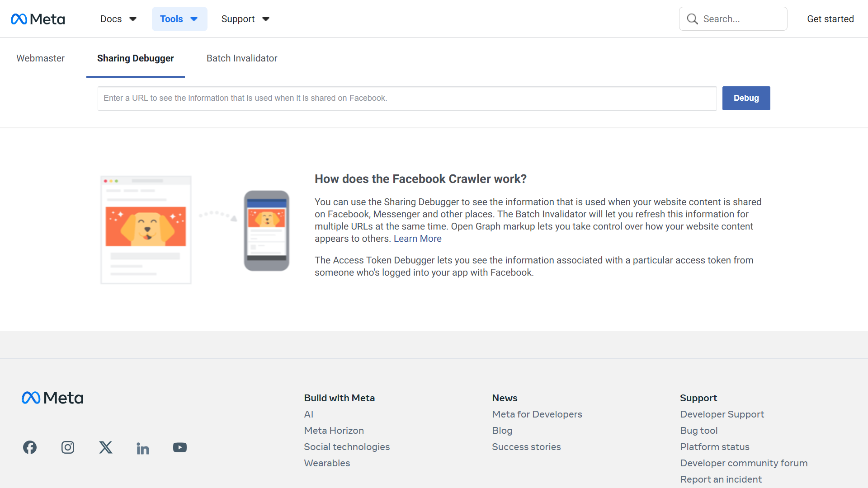868x488 pixels.
Task: Switch to the Batch Invalidator tab
Action: [242, 58]
